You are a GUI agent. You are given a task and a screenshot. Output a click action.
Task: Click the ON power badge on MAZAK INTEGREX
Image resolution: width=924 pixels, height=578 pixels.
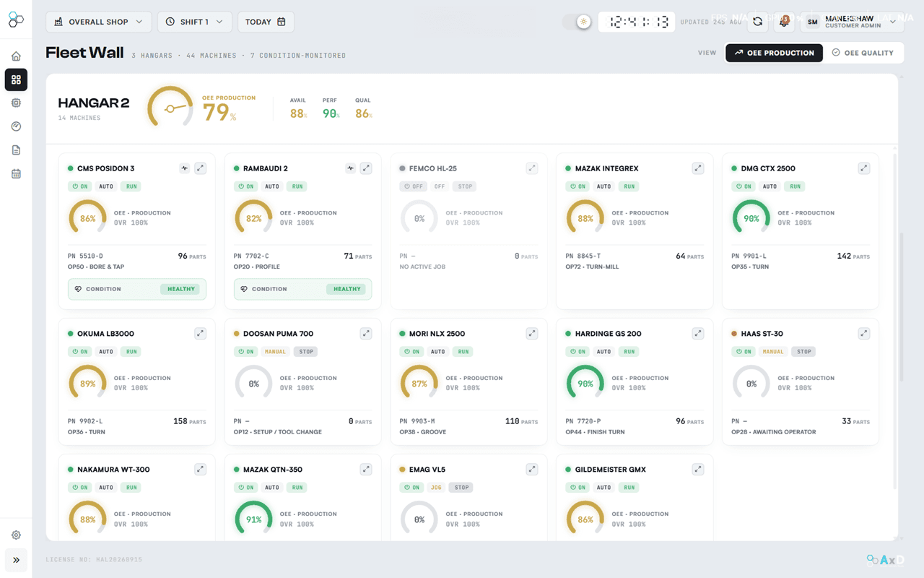pyautogui.click(x=578, y=186)
